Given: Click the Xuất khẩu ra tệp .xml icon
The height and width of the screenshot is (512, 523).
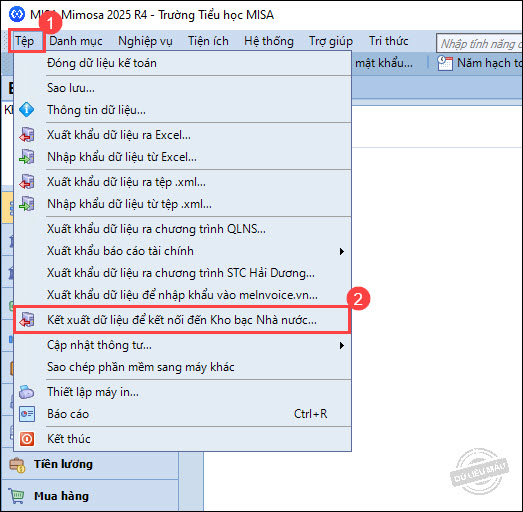Looking at the screenshot, I should (26, 182).
